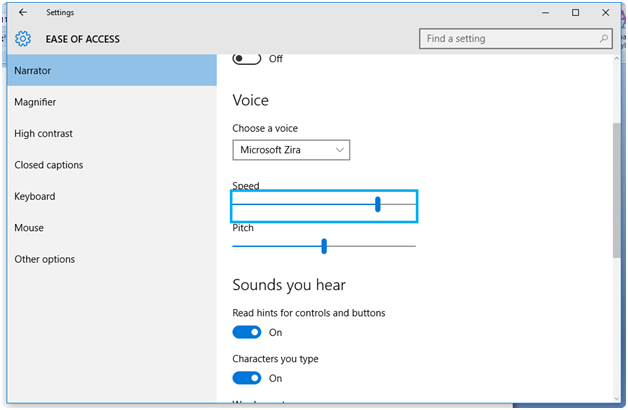The height and width of the screenshot is (410, 628).
Task: Click Other options in the sidebar
Action: [44, 259]
